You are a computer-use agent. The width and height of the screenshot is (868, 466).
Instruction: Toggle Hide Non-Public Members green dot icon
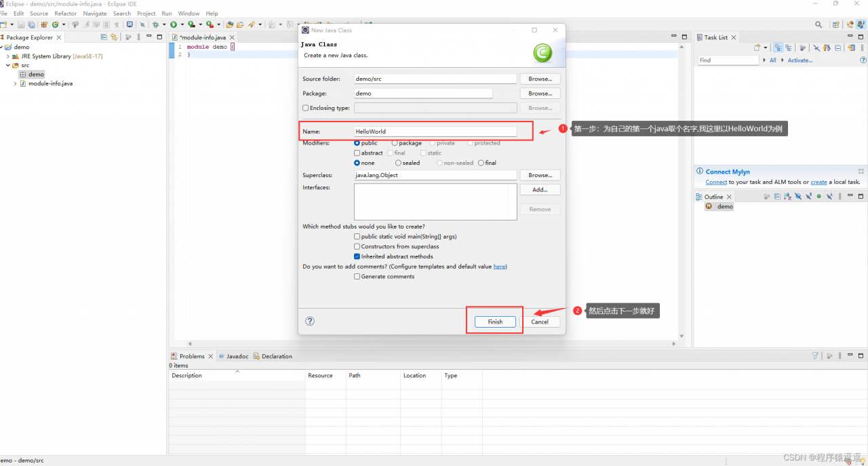click(x=818, y=197)
